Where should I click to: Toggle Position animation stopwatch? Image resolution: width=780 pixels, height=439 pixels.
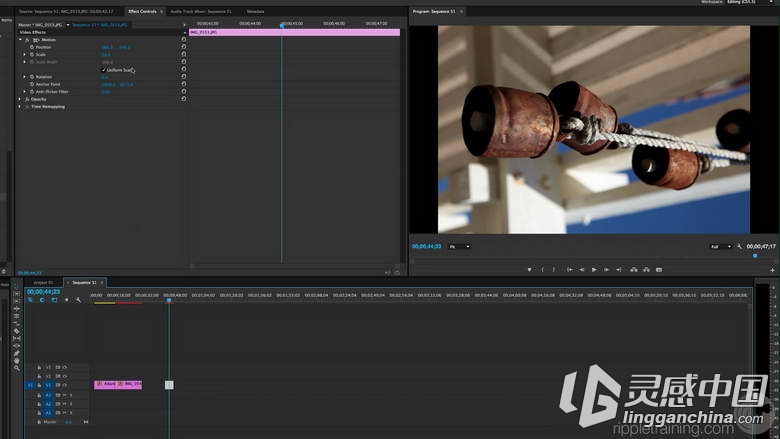tap(32, 47)
